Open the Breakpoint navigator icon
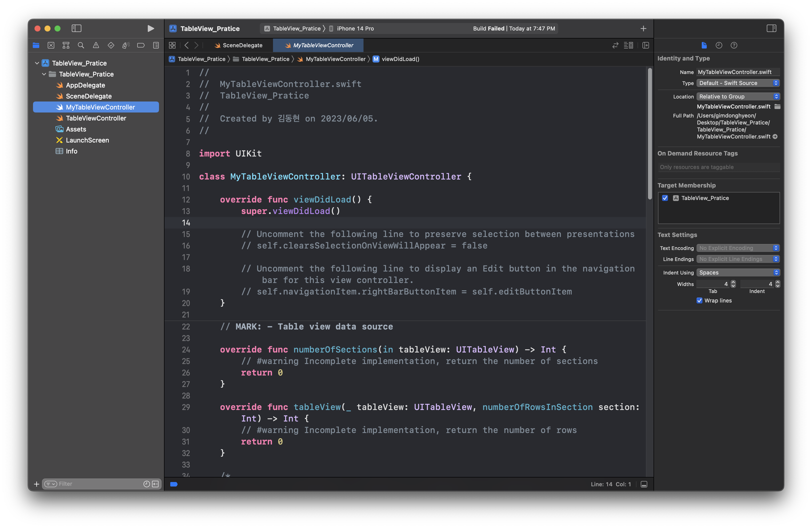 pyautogui.click(x=141, y=45)
